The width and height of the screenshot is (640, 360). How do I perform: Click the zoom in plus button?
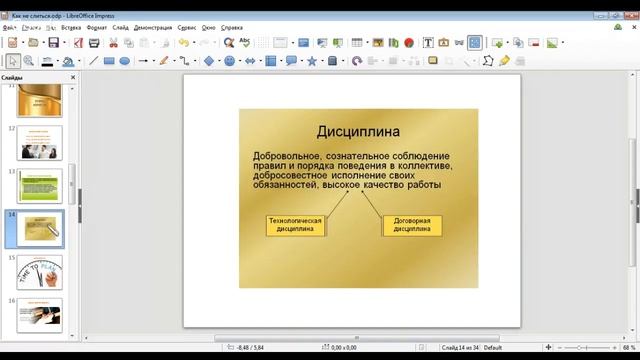tap(614, 347)
